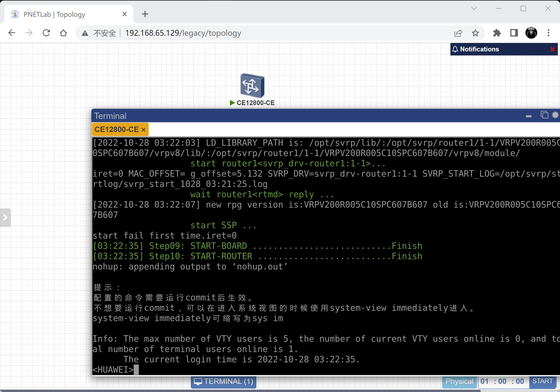Click the horizontal scrollbar at page bottom
560x392 pixels.
[240, 390]
